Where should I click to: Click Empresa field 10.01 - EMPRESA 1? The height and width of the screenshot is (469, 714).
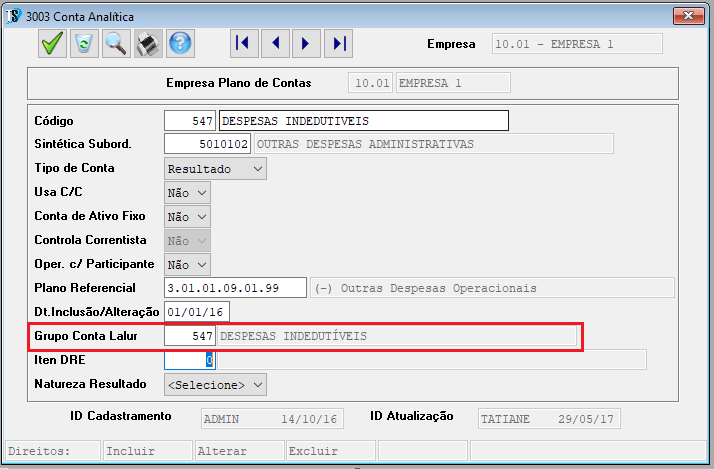(577, 44)
